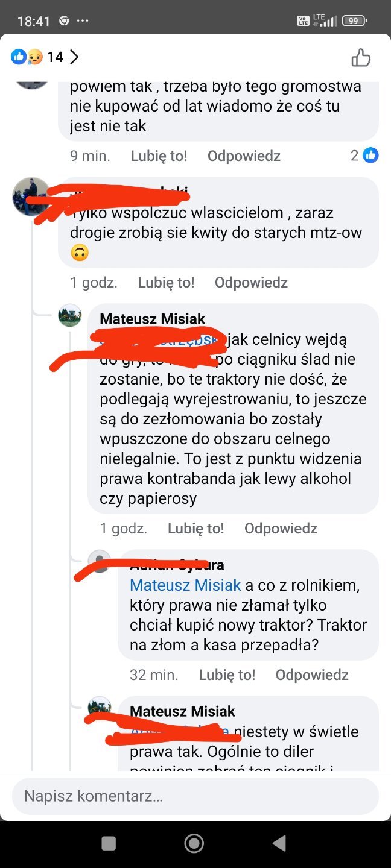Reply to the 9 min. old comment
The width and height of the screenshot is (391, 868).
[244, 156]
